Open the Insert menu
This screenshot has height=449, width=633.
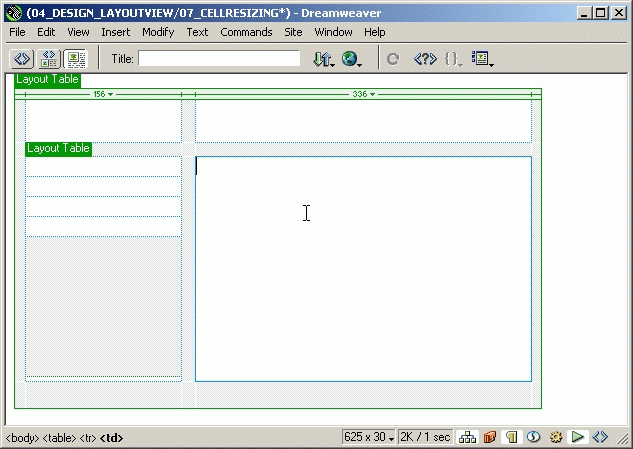115,32
